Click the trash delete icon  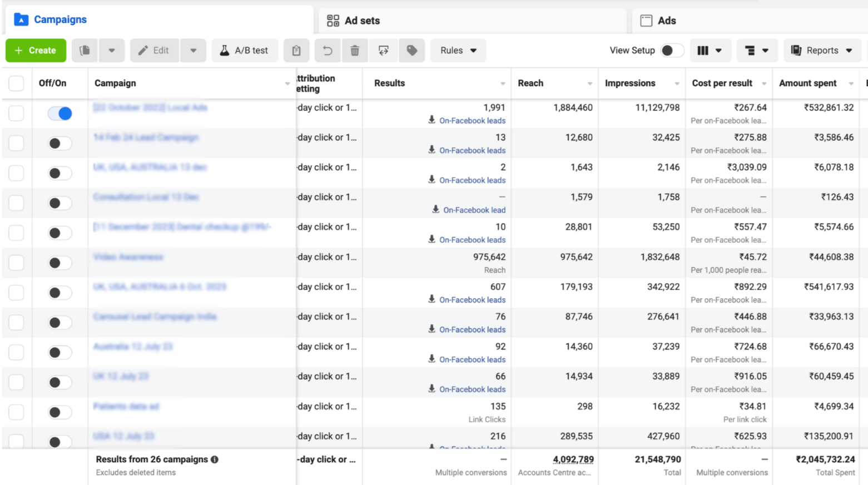pos(355,51)
